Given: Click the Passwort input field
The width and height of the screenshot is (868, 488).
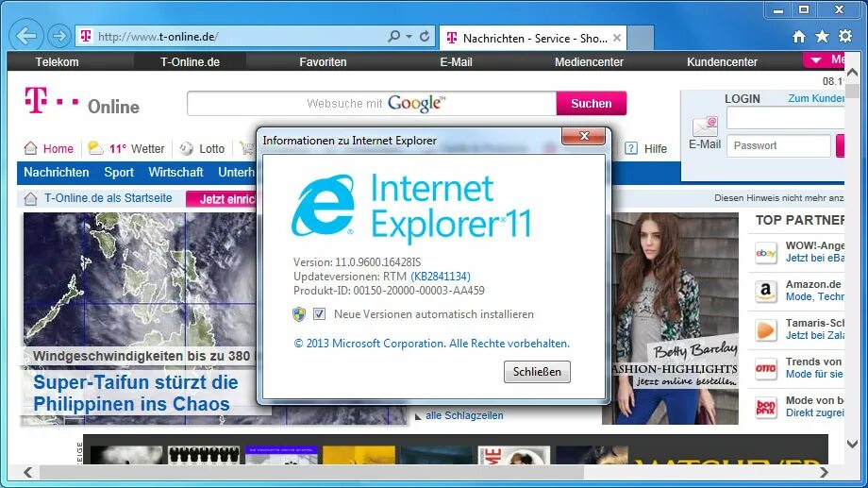Looking at the screenshot, I should tap(778, 145).
